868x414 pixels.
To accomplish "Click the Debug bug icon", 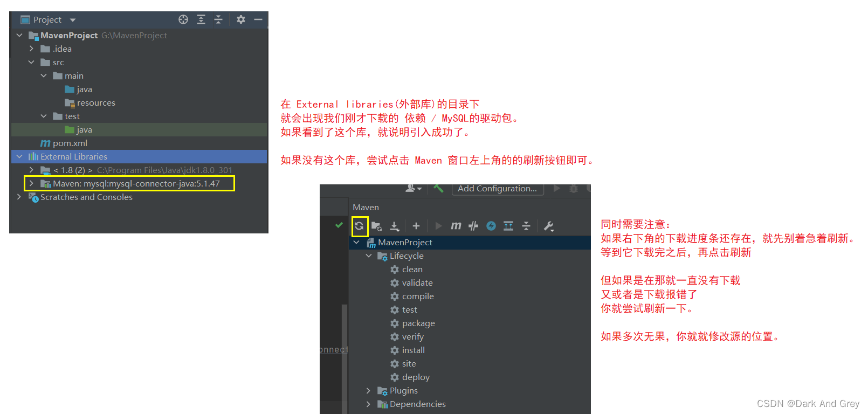I will click(x=574, y=189).
